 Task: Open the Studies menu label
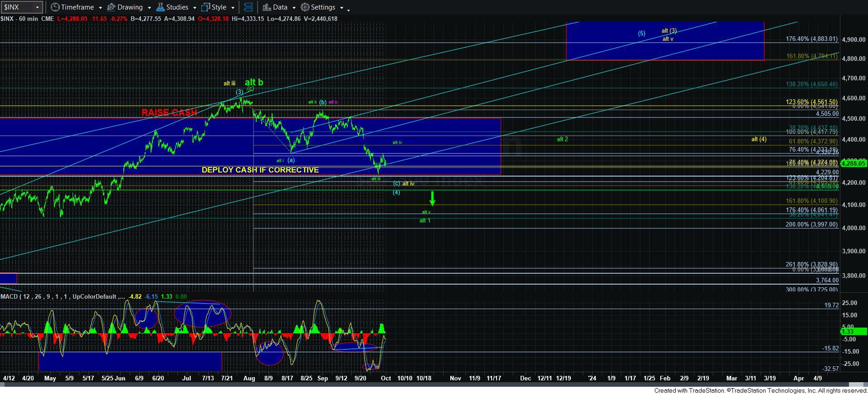(x=177, y=7)
